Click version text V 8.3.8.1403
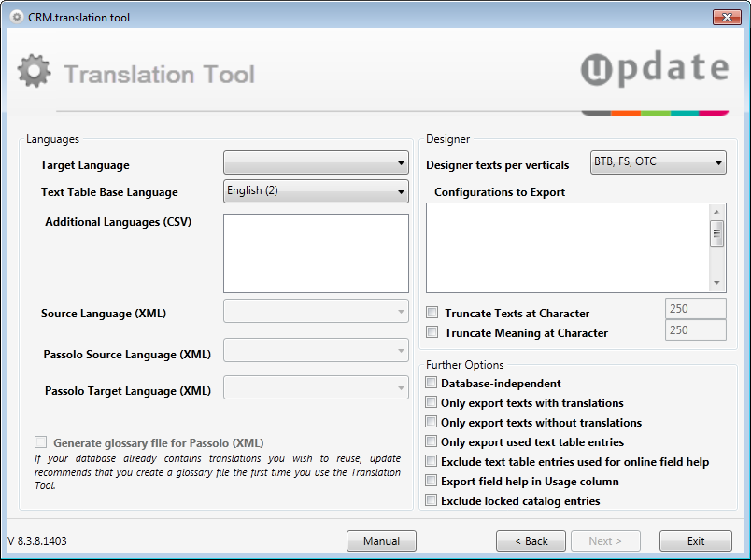 [x=37, y=540]
